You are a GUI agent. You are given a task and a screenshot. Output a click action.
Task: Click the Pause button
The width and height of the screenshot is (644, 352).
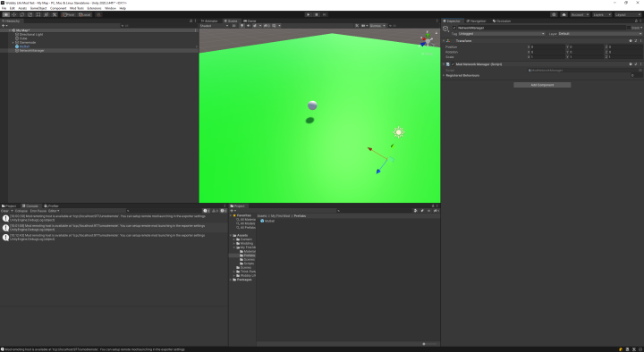coord(317,14)
